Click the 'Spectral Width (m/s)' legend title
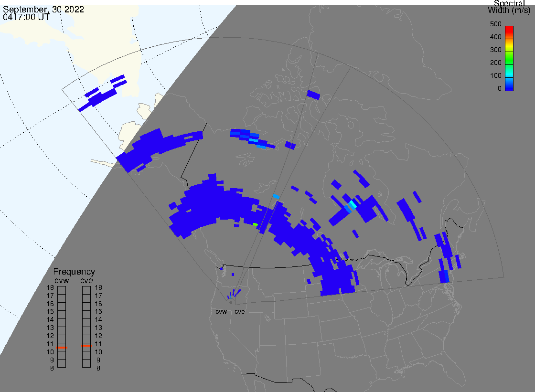535x392 pixels. [509, 7]
